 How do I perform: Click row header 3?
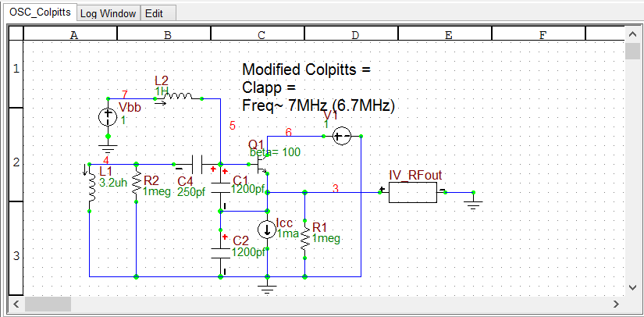[x=16, y=248]
